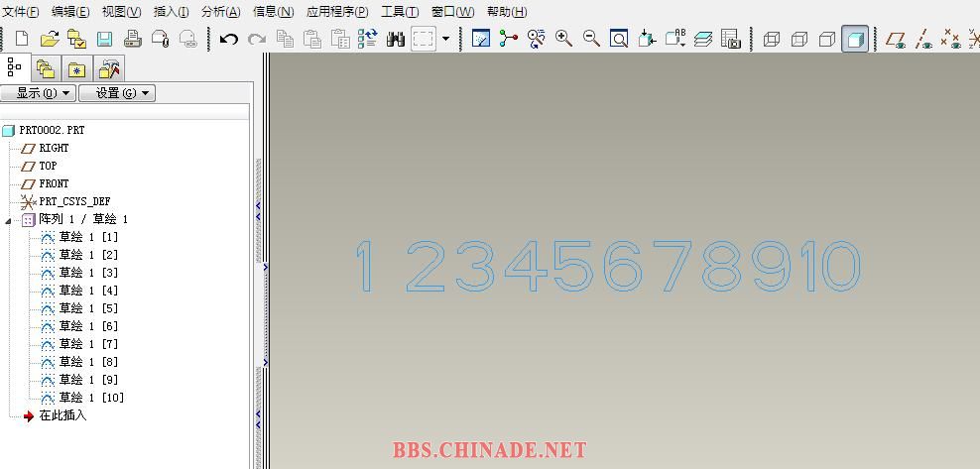Zoom out with the magnifier minus
Viewport: 980px width, 469px height.
click(x=591, y=40)
